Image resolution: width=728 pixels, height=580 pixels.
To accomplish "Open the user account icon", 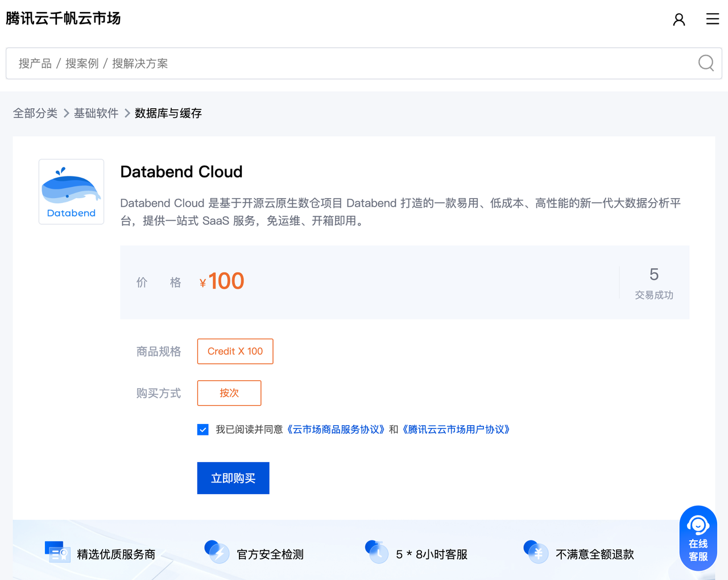I will (679, 19).
